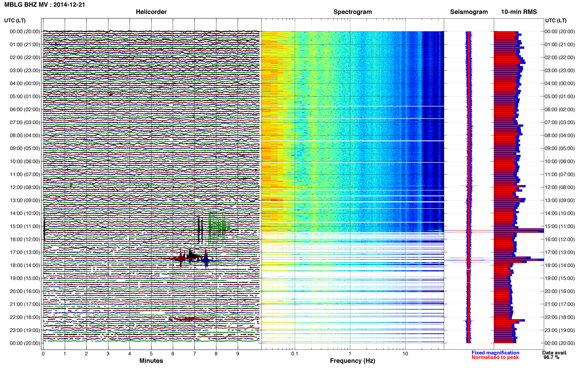Screen dimensions: 588x368
Task: Click the right '10:00 (06:00)' time label
Action: coord(560,161)
